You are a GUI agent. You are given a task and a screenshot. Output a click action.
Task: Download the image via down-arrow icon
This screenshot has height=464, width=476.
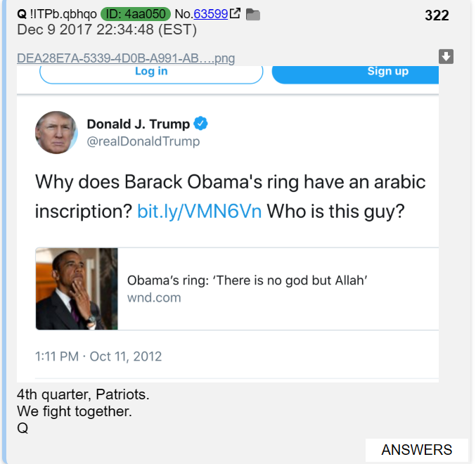tap(446, 56)
